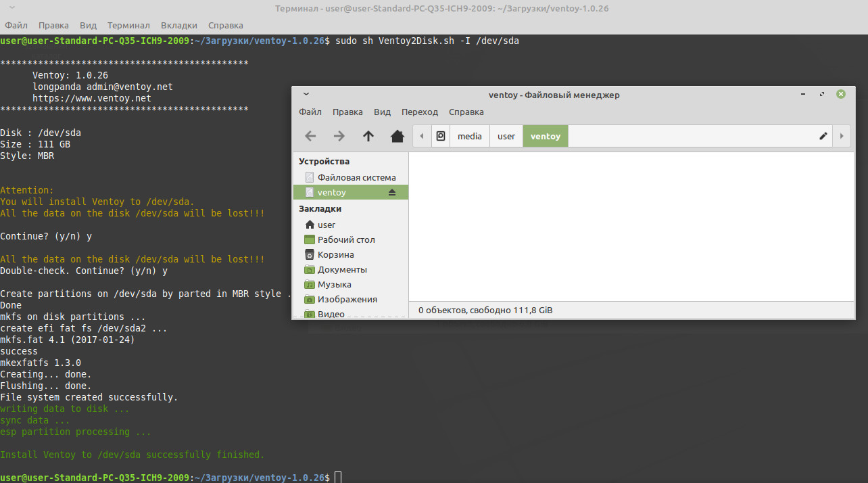Click the disk icon in path bar
The width and height of the screenshot is (868, 483).
(x=441, y=136)
